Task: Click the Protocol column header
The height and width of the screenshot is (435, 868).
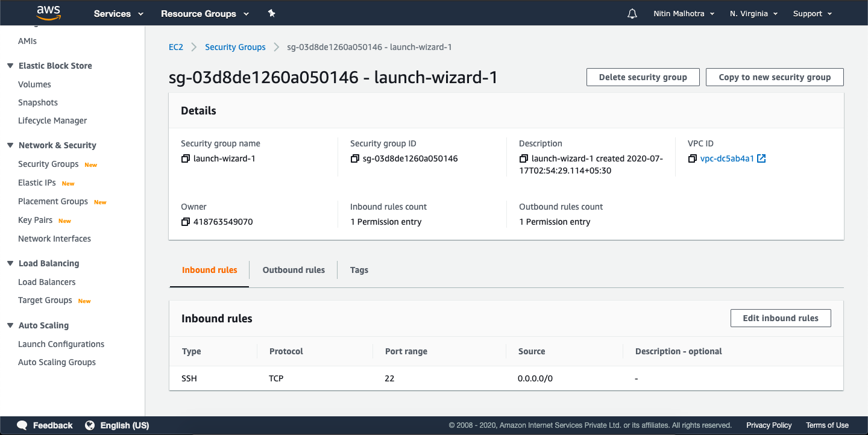Action: coord(286,351)
